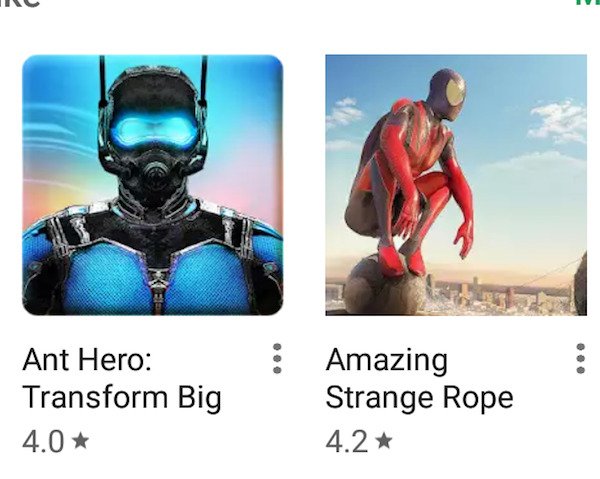
Task: Click the stone sphere under the red hero
Action: [384, 285]
